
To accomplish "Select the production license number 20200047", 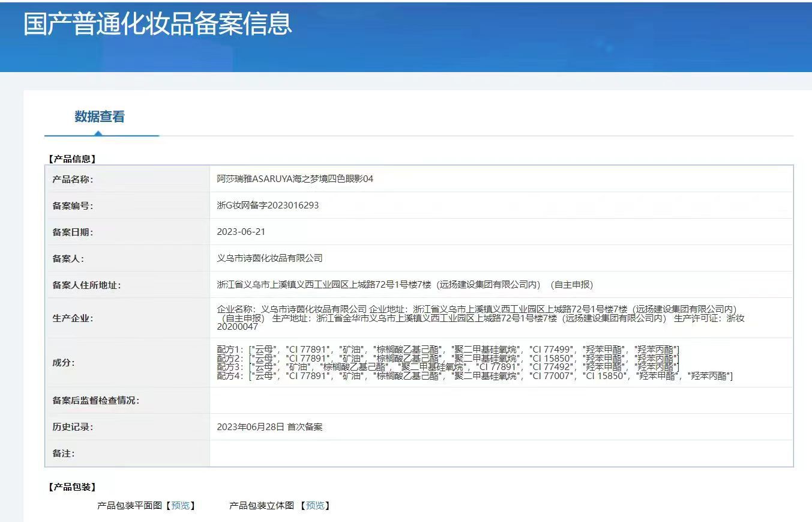I will (x=237, y=327).
